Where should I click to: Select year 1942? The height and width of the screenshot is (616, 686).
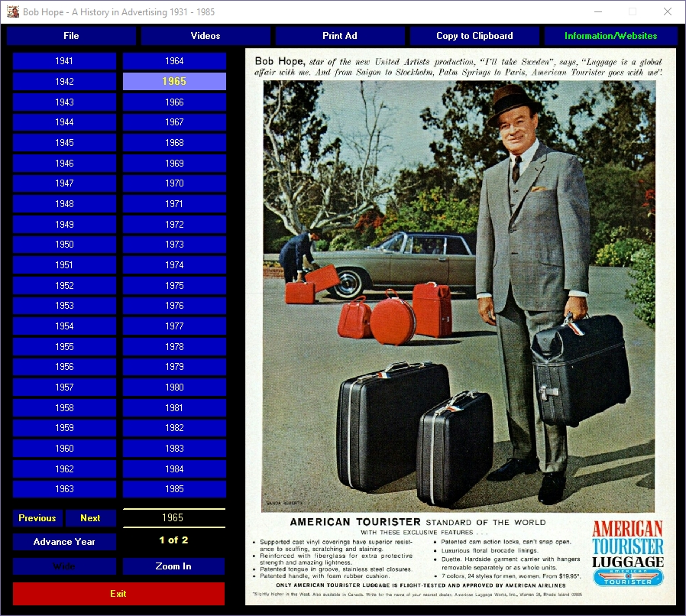point(64,82)
